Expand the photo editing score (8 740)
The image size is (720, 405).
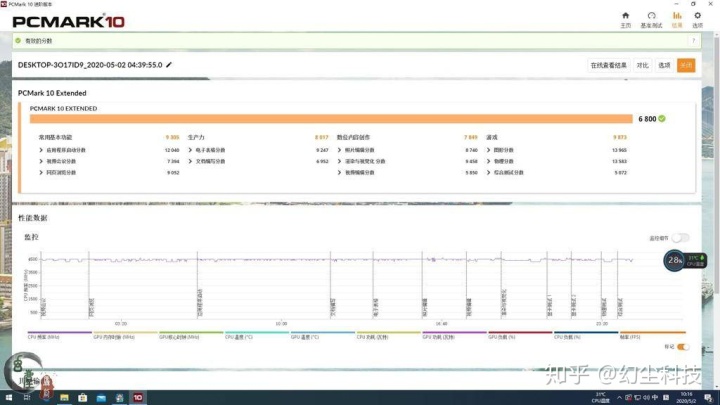(x=339, y=150)
